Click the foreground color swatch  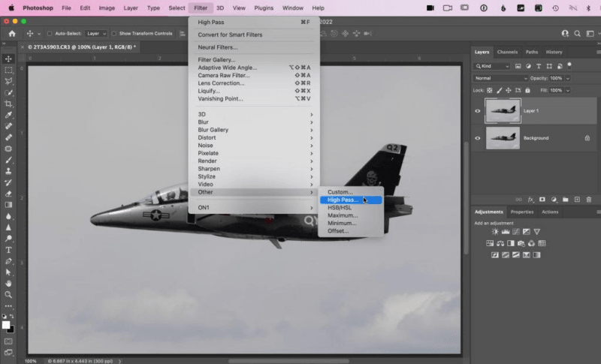pos(7,325)
